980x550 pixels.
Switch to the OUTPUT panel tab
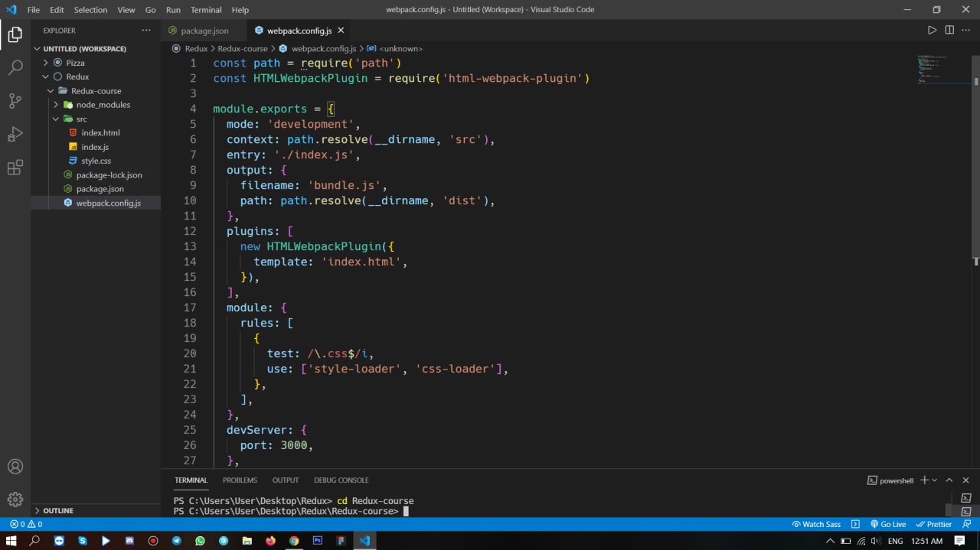tap(286, 480)
